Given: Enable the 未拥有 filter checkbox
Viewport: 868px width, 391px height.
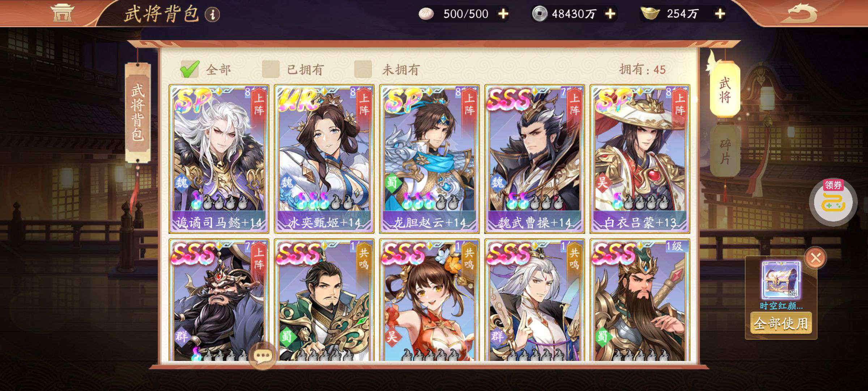Looking at the screenshot, I should (363, 69).
